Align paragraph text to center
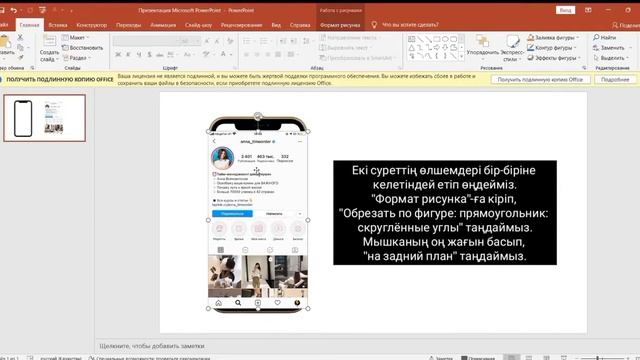 (257, 54)
